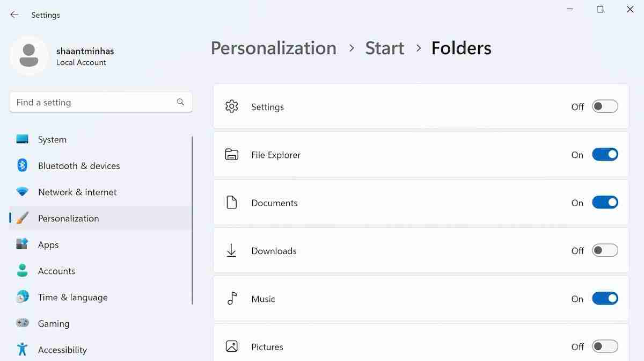Click the back arrow button
The image size is (644, 361).
[14, 15]
